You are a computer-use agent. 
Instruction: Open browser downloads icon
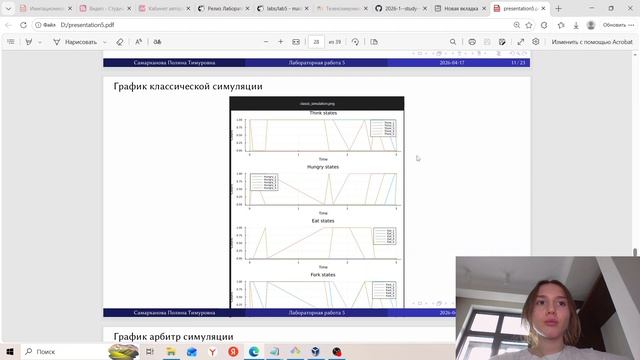tap(576, 25)
